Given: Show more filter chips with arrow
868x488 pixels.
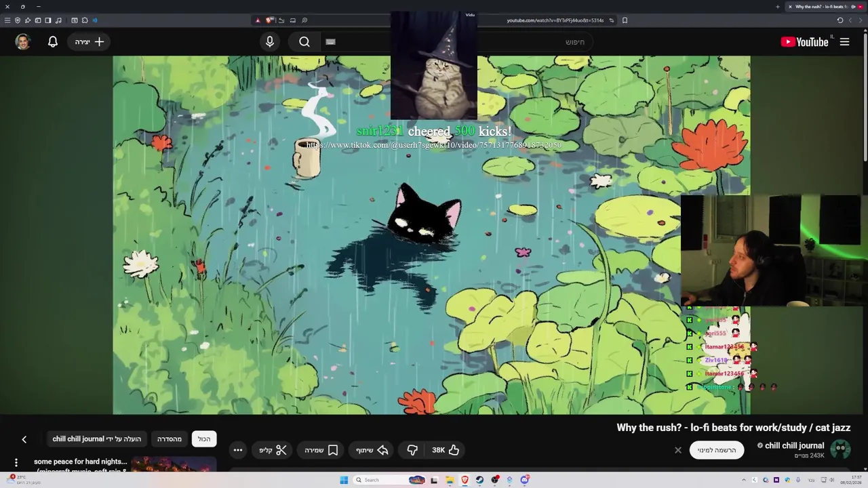Looking at the screenshot, I should click(24, 439).
